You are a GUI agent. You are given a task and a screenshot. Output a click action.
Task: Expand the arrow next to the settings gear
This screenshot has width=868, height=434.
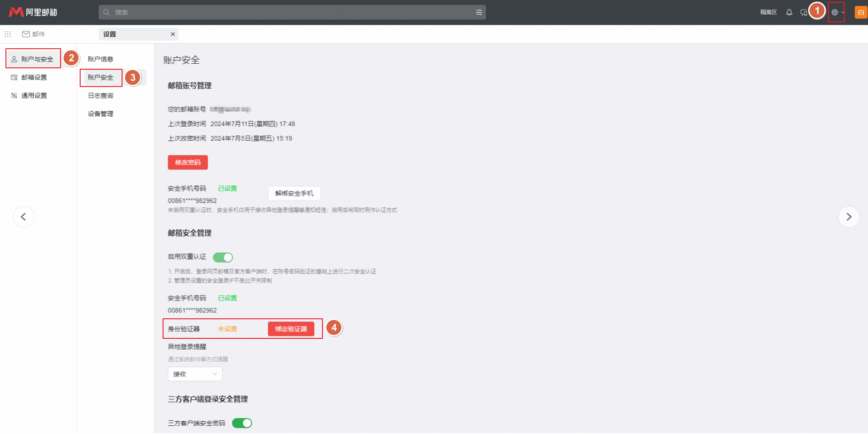(843, 12)
